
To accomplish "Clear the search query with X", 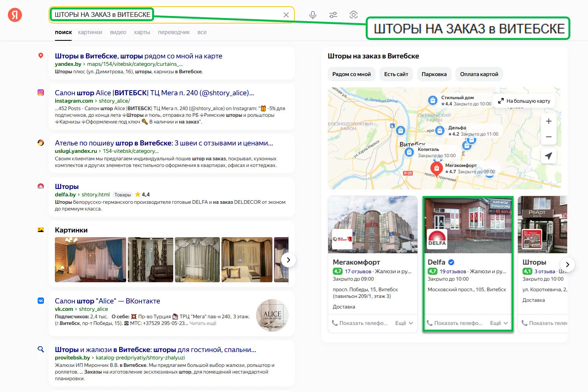I will (286, 15).
